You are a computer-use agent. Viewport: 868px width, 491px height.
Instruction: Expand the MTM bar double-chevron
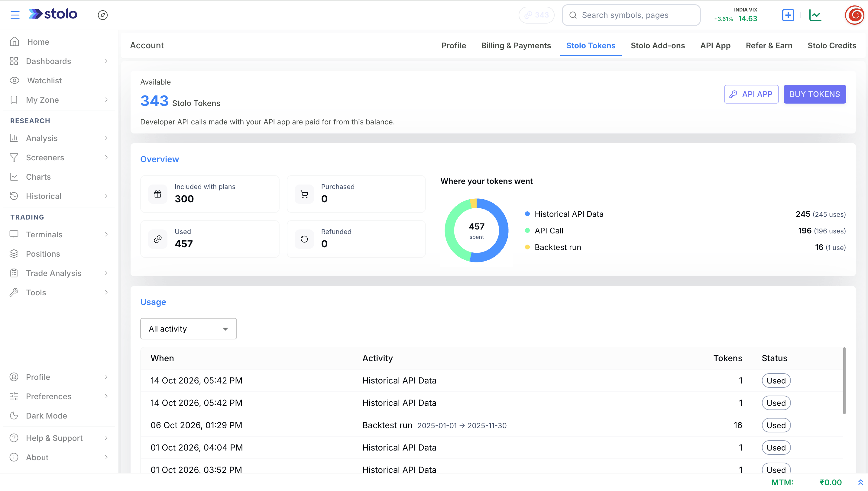coord(860,482)
